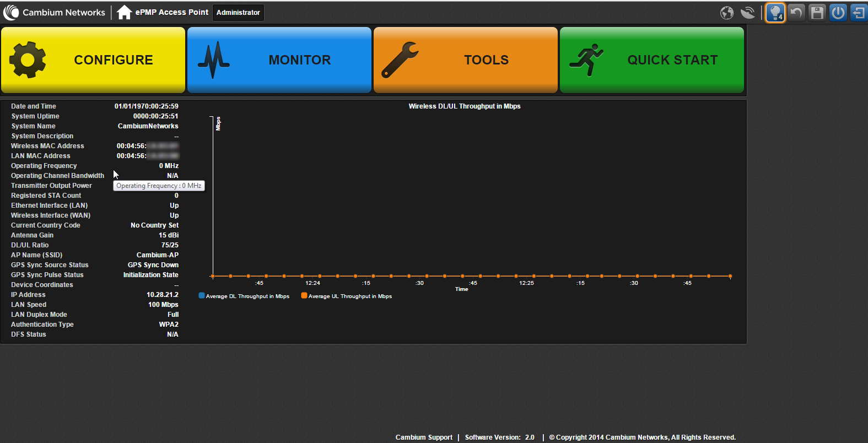Click the logout arrow icon
The image size is (868, 443).
[x=859, y=13]
